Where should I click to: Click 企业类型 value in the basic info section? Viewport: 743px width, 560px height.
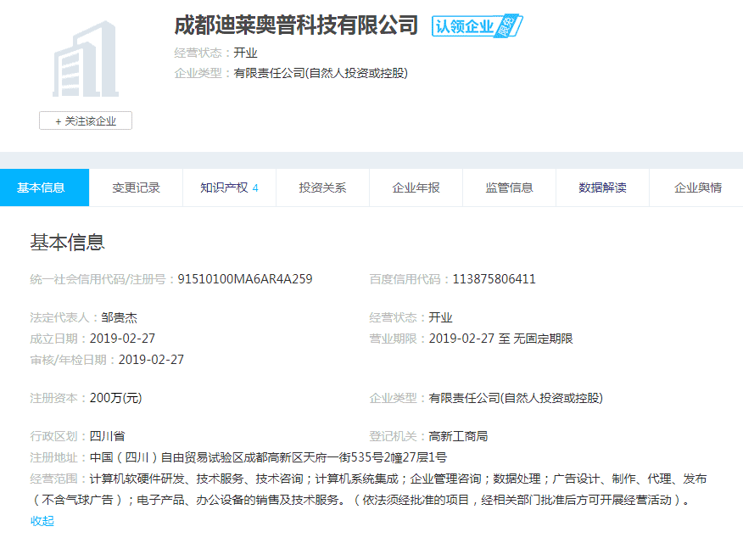[516, 398]
